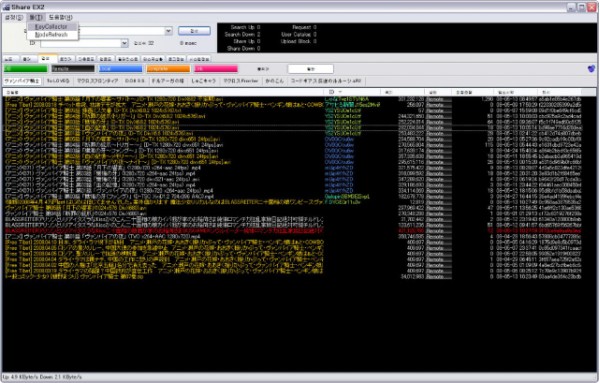Switch to the かのこん search tab
The image size is (600, 383).
click(x=274, y=81)
